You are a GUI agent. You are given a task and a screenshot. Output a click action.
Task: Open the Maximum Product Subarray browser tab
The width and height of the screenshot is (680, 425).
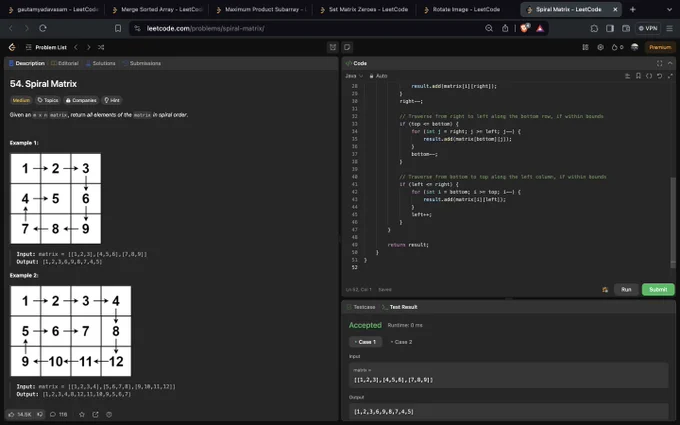coord(261,9)
